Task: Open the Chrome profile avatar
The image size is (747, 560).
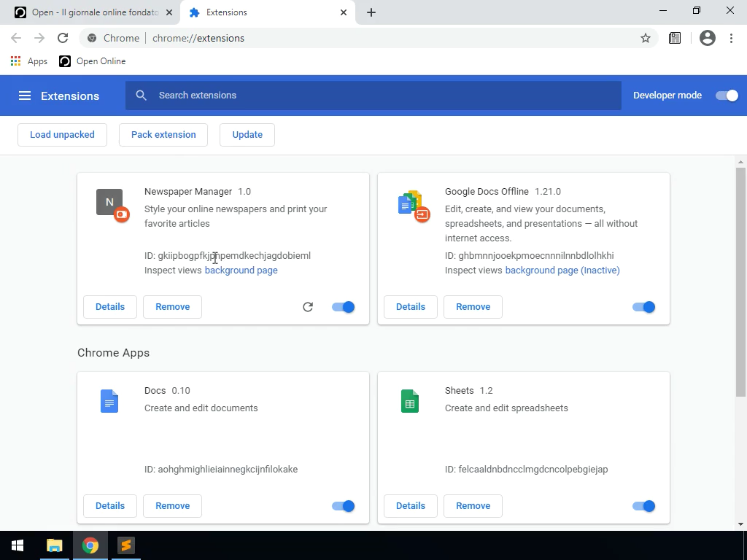Action: point(708,38)
